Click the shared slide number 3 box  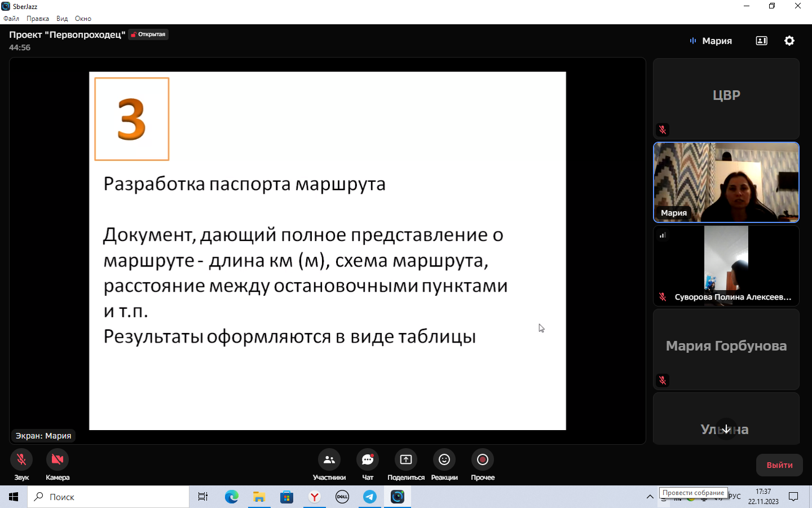pos(132,119)
